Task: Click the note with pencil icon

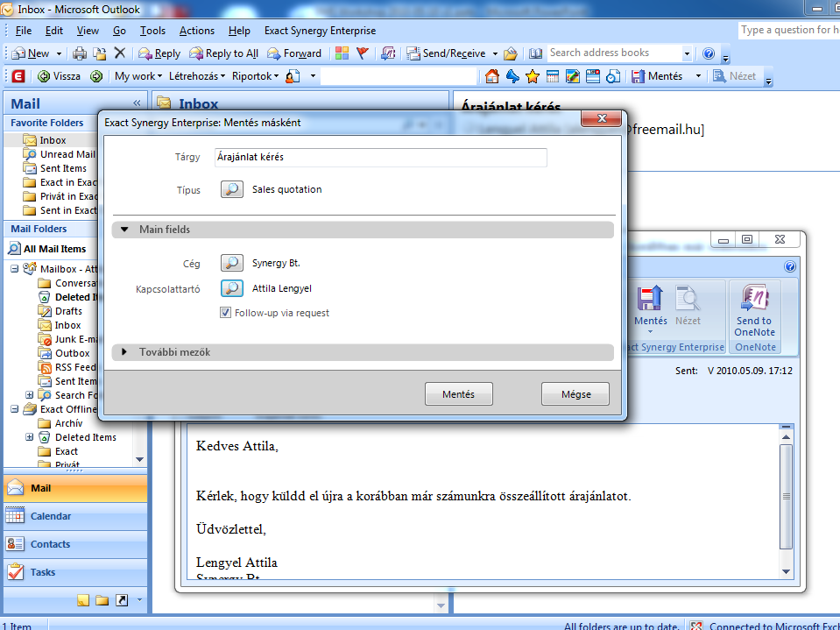Action: point(573,76)
